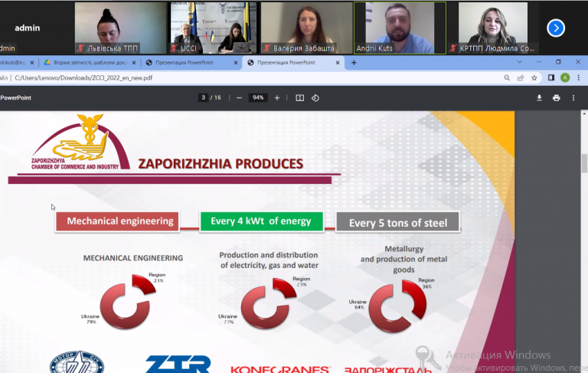This screenshot has height=373, width=588.
Task: Show next video participants with arrow
Action: click(556, 28)
